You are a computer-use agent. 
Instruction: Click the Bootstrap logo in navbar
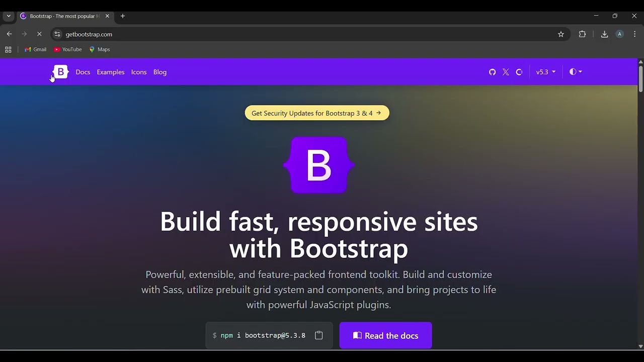(x=60, y=72)
